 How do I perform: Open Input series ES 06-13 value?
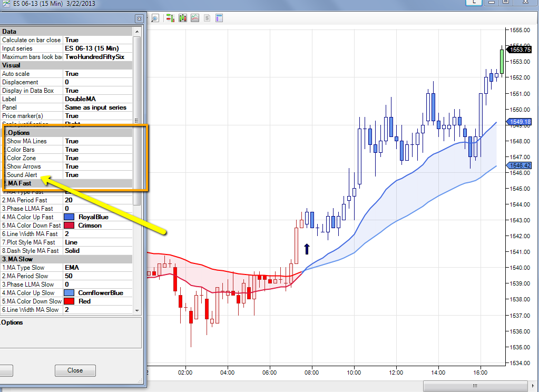tap(98, 48)
